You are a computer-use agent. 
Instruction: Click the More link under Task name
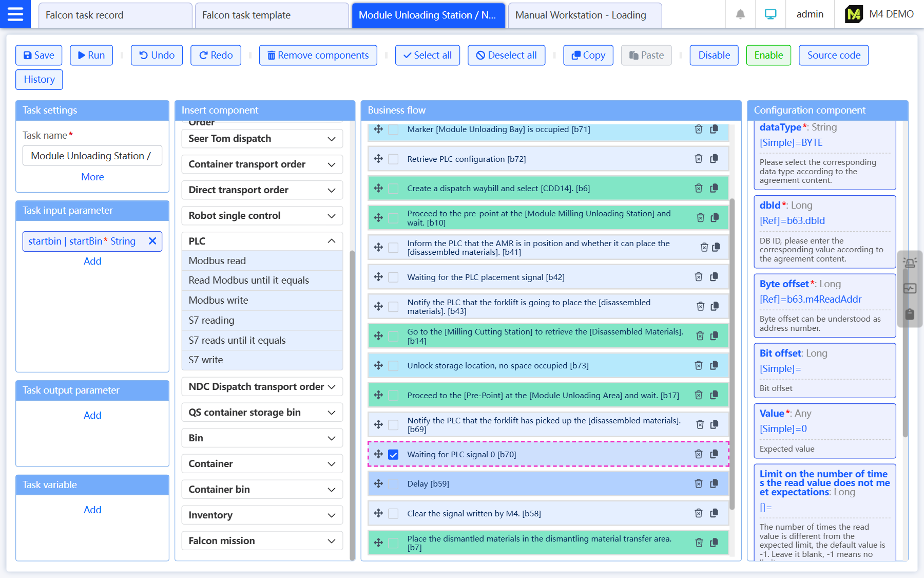pos(92,177)
